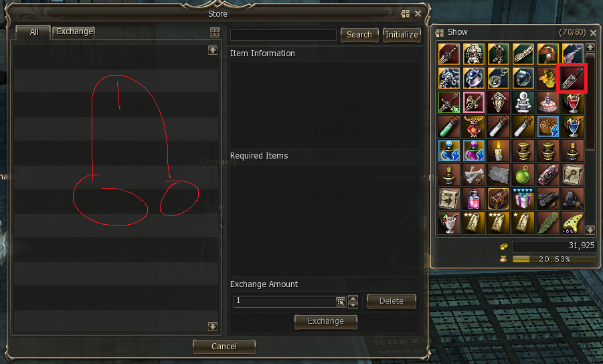Select the green ornament ball item
This screenshot has height=364, width=603.
tap(523, 175)
